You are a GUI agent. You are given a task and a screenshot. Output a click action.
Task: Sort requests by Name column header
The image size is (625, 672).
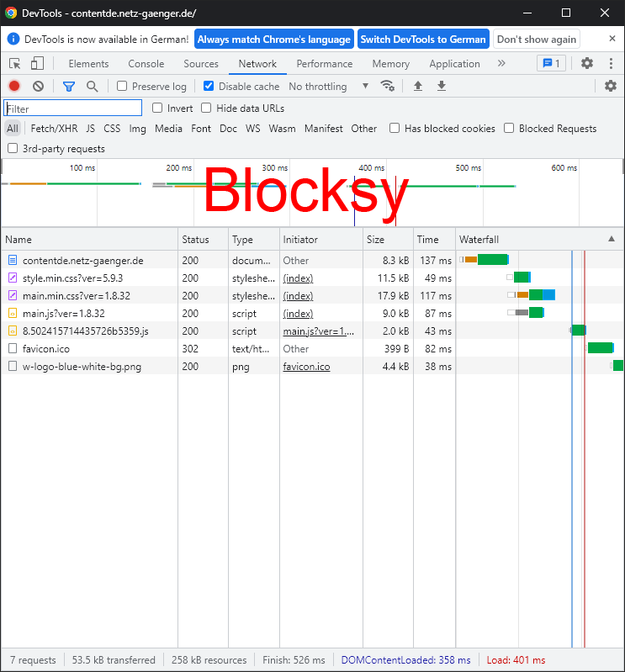pyautogui.click(x=90, y=239)
